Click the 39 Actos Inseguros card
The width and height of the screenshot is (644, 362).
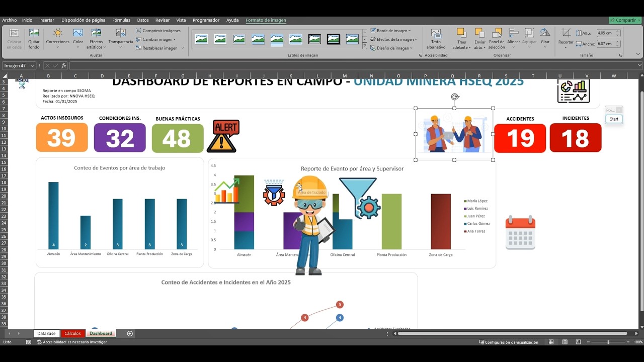tap(62, 137)
